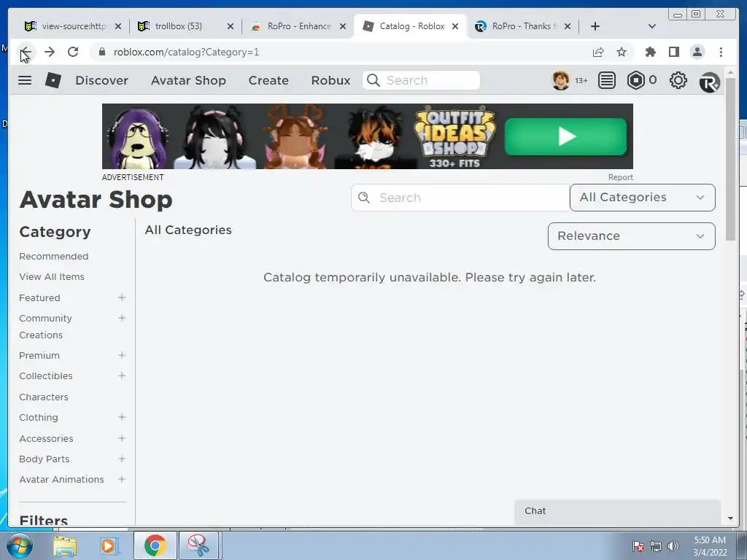The width and height of the screenshot is (747, 560).
Task: Open the Roblox hamburger navigation menu
Action: [25, 80]
